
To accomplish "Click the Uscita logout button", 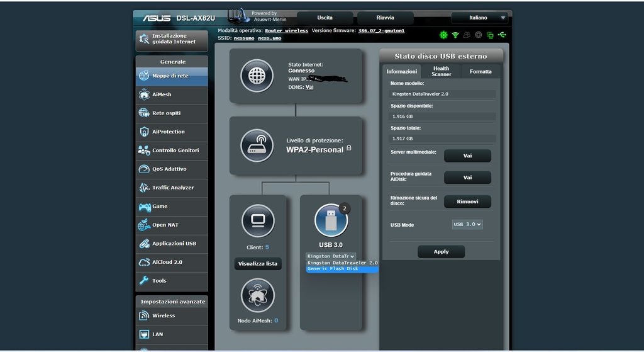I will [x=325, y=18].
